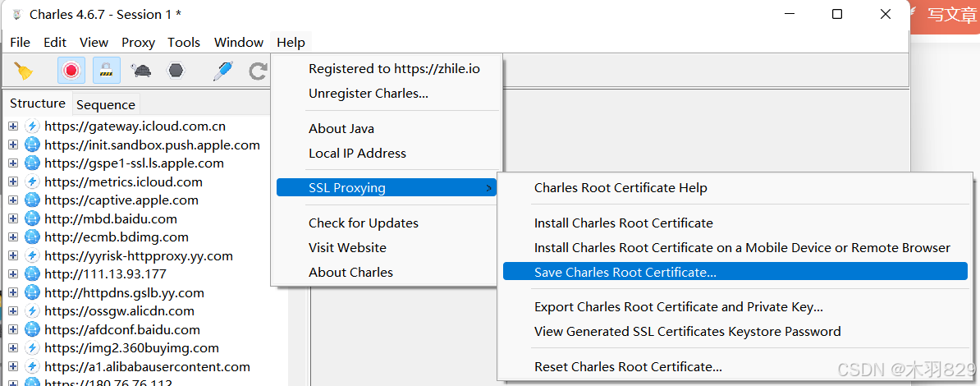The height and width of the screenshot is (386, 980).
Task: Open the Tools menu
Action: 184,43
